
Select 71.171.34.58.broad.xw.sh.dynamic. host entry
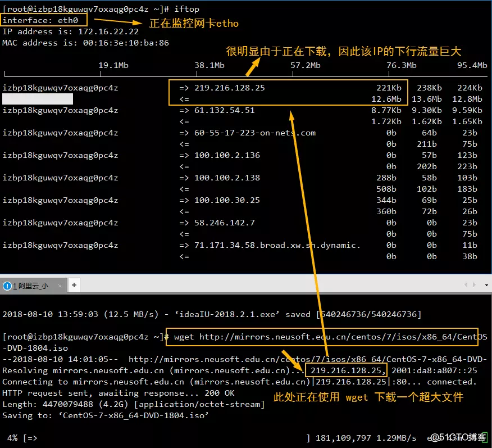point(277,245)
